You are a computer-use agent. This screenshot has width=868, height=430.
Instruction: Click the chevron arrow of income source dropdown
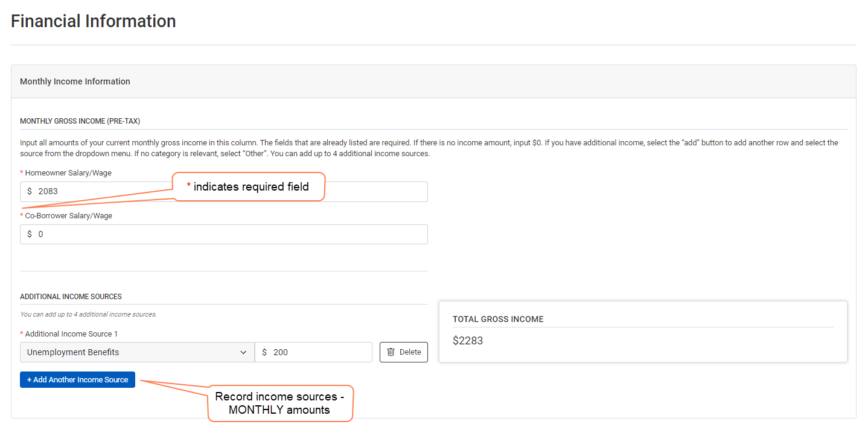(243, 352)
